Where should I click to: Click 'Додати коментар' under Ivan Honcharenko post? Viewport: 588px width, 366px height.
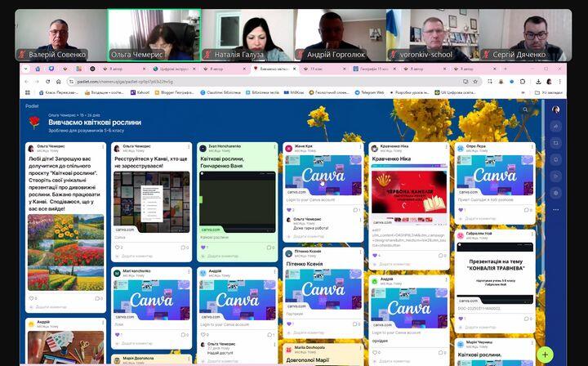click(x=223, y=257)
